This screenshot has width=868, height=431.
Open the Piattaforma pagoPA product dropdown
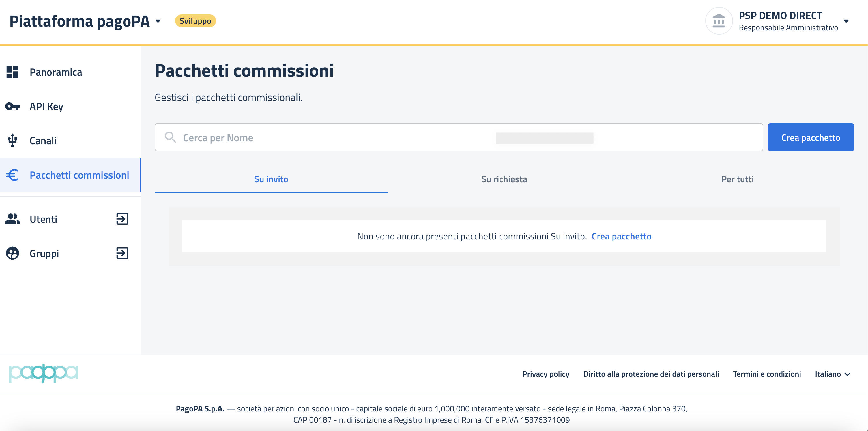click(x=158, y=21)
